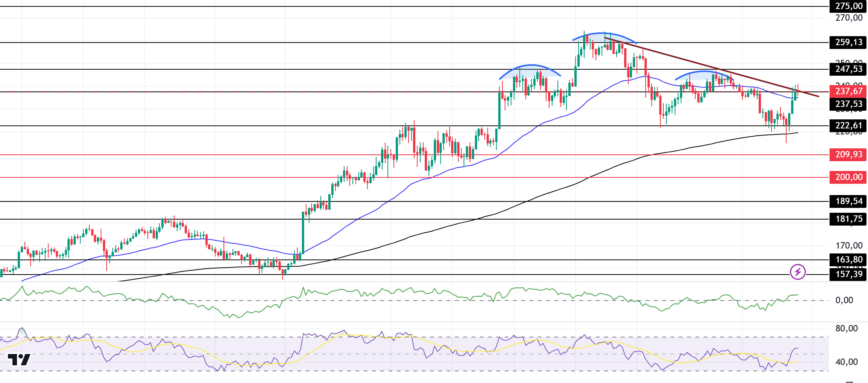This screenshot has width=868, height=383.
Task: Click the red 200,00 level label
Action: (848, 177)
